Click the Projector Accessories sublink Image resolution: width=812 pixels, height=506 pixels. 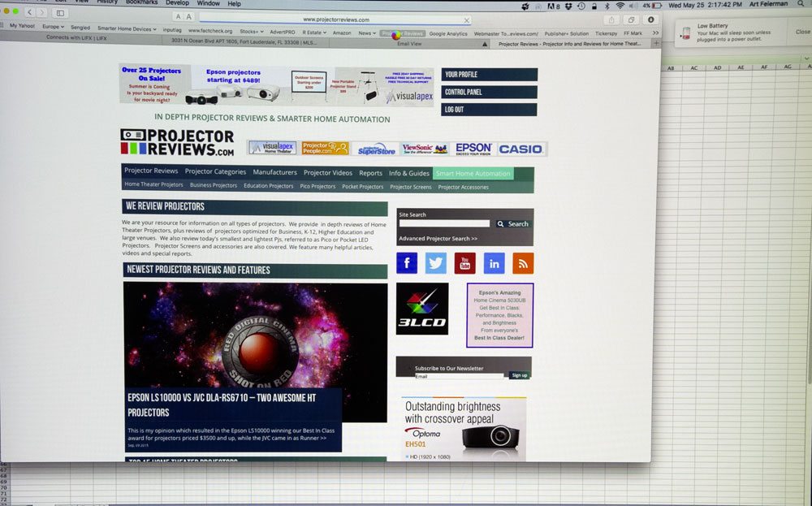click(464, 187)
